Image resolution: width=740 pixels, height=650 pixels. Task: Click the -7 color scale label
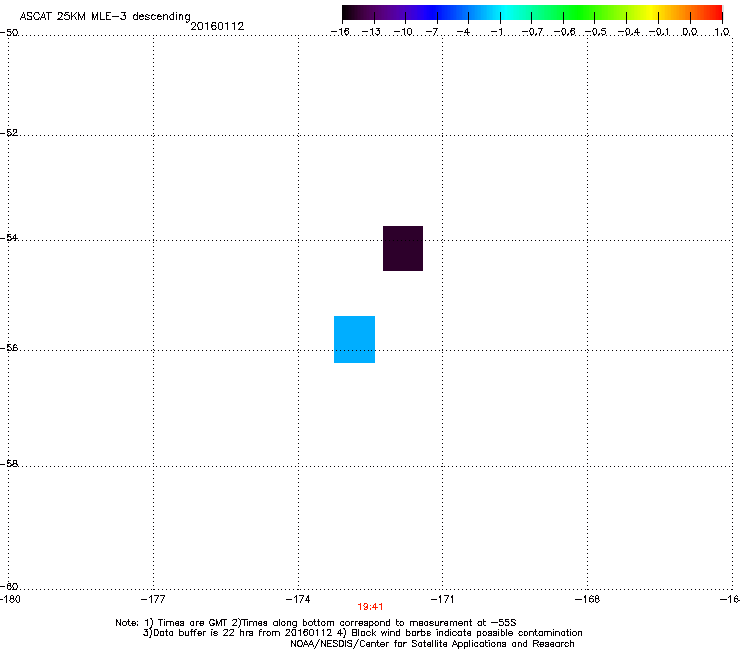[x=432, y=32]
